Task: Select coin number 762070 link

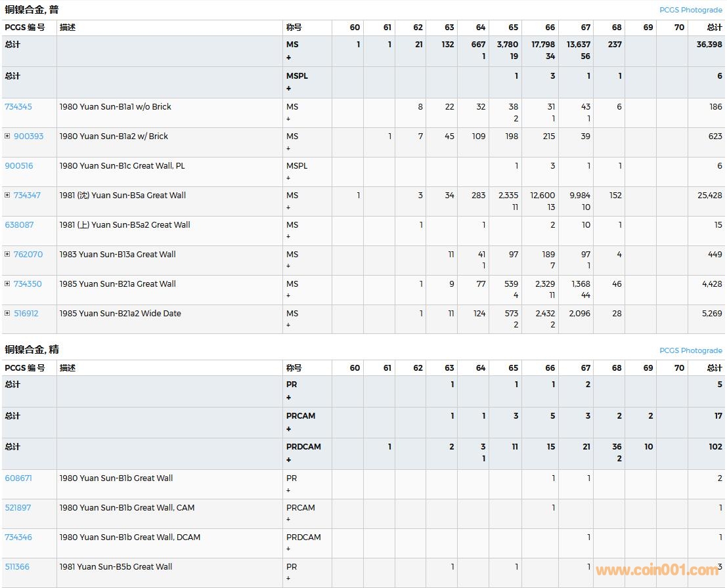Action: (x=28, y=255)
